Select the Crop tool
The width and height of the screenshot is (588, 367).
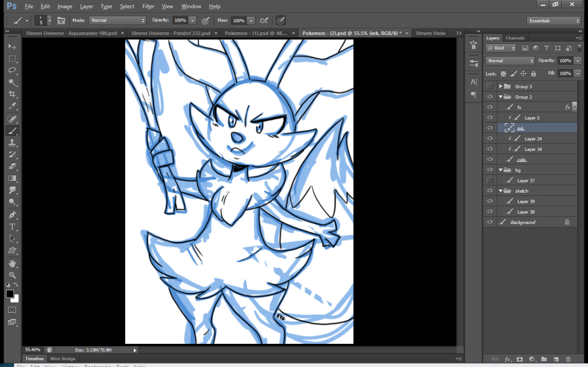click(x=12, y=94)
